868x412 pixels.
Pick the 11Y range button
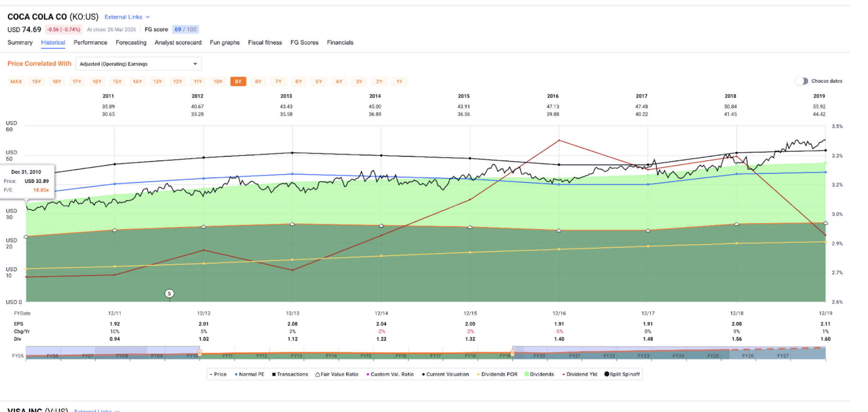point(198,81)
